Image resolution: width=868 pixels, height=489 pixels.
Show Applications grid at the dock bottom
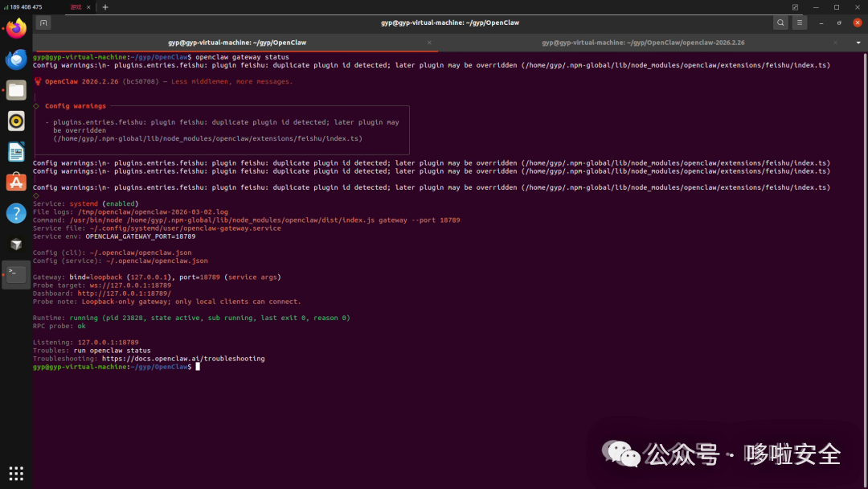coord(16,474)
